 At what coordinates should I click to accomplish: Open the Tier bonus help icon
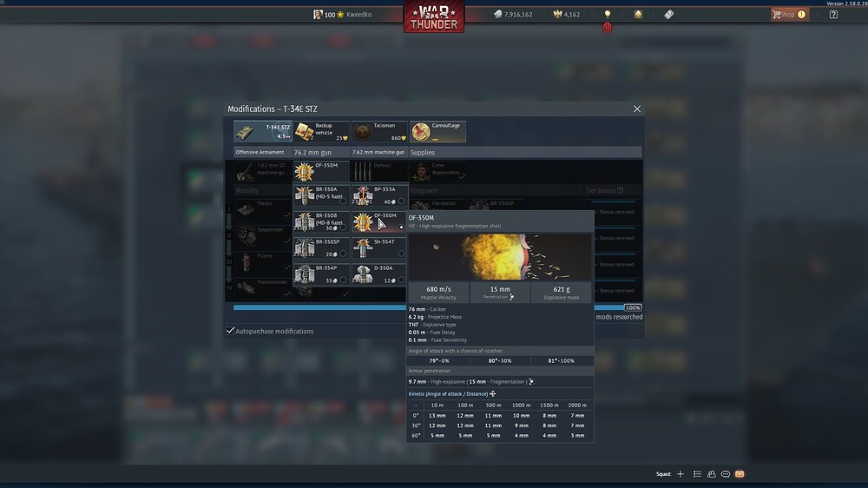620,190
